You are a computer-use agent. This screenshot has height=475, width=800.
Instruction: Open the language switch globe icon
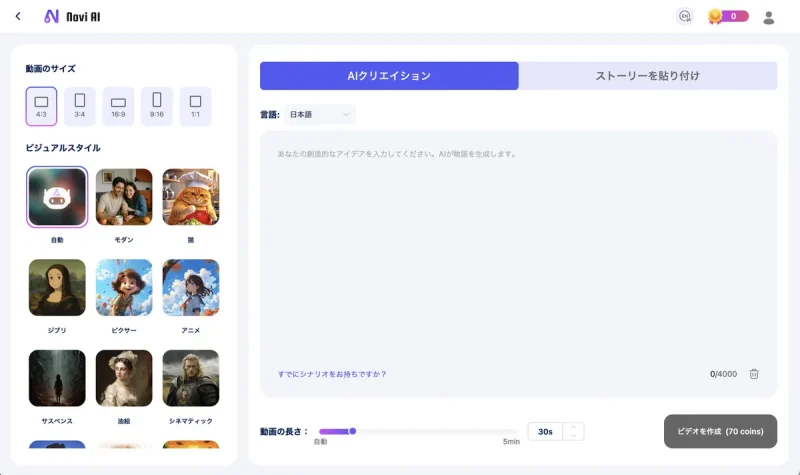point(684,16)
